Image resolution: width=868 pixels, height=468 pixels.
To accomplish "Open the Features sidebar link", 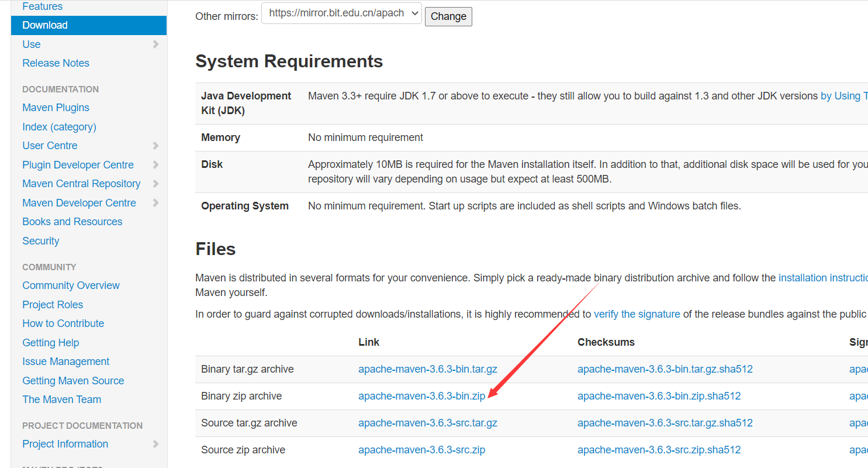I will 42,6.
